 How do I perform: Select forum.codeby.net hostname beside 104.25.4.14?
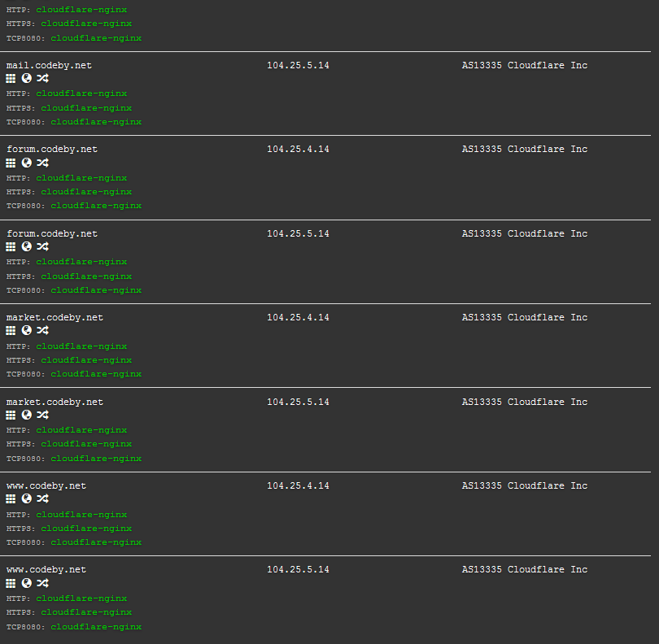pos(52,149)
